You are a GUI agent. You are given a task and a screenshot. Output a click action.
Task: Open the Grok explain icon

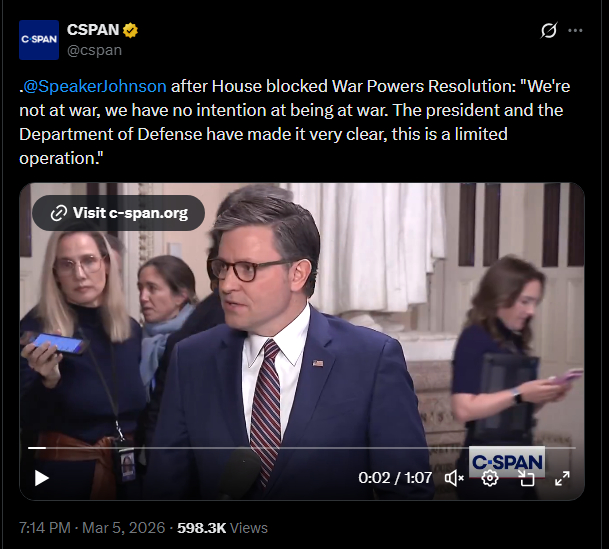548,30
